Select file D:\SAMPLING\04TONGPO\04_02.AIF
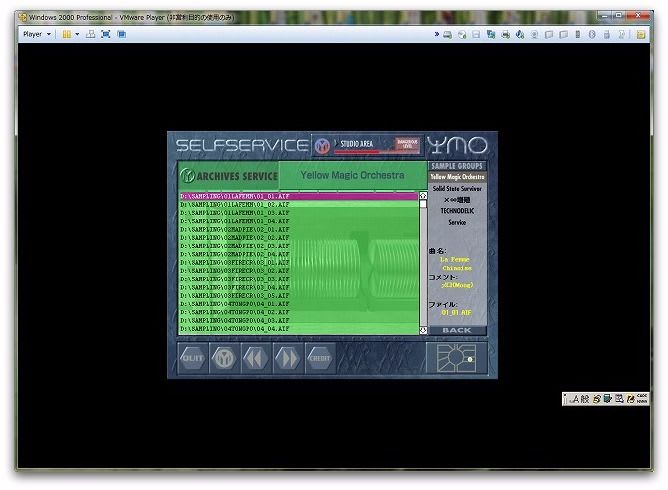The image size is (668, 490). pyautogui.click(x=299, y=312)
